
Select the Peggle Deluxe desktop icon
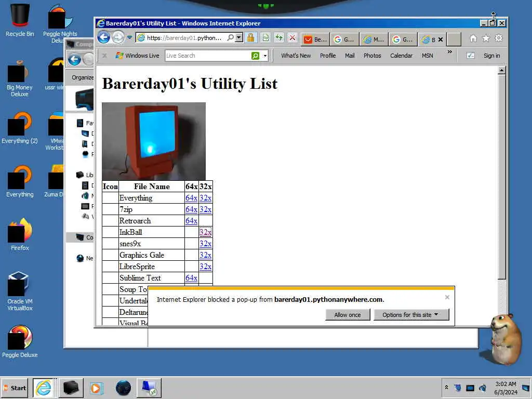(x=20, y=341)
